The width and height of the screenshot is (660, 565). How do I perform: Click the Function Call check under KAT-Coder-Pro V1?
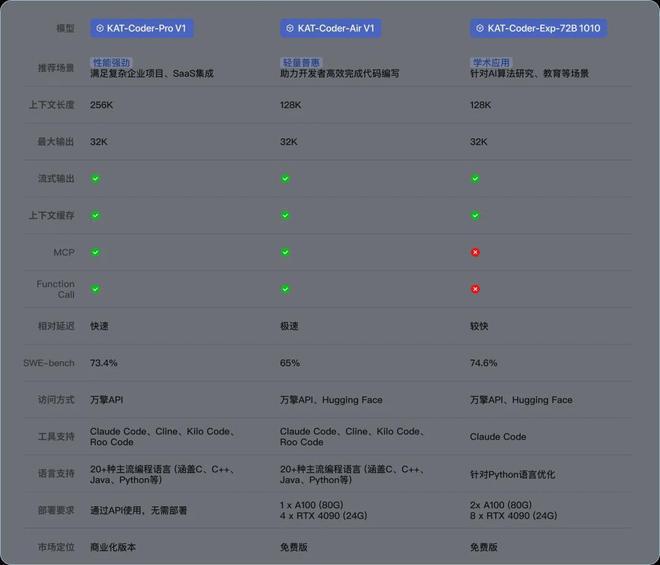pos(96,289)
